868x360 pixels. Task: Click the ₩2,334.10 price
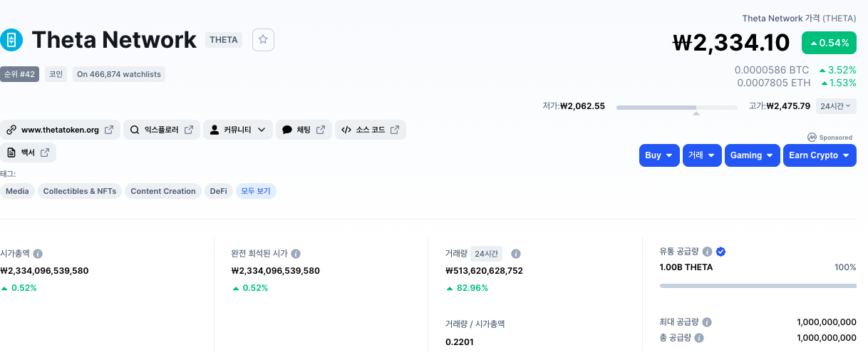[x=732, y=43]
